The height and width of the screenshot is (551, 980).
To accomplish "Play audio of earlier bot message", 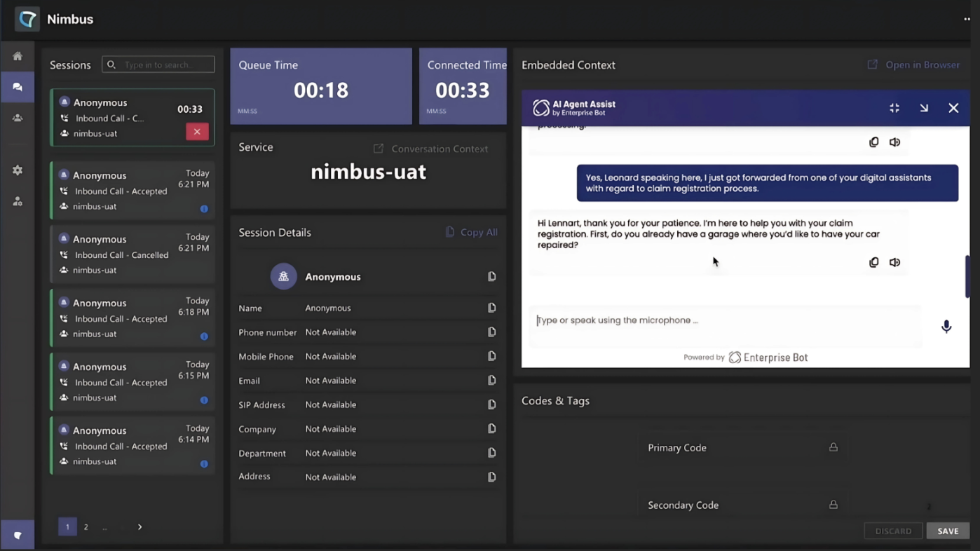I will click(x=895, y=142).
